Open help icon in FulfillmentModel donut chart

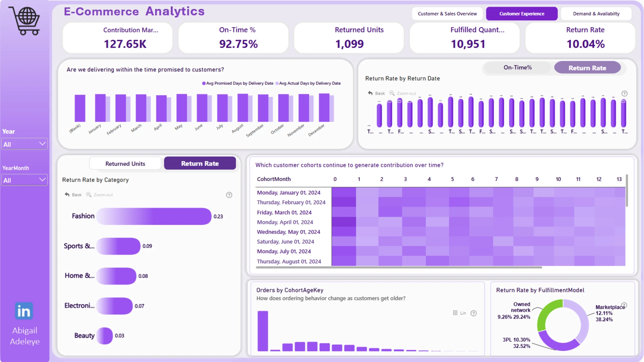click(624, 305)
